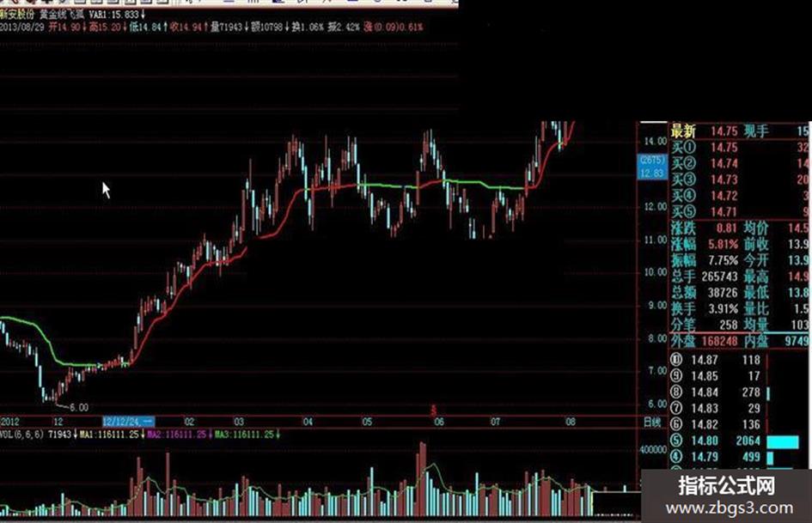Click the VOL(6,6,6) indicator label
This screenshot has height=523, width=812.
(21, 434)
